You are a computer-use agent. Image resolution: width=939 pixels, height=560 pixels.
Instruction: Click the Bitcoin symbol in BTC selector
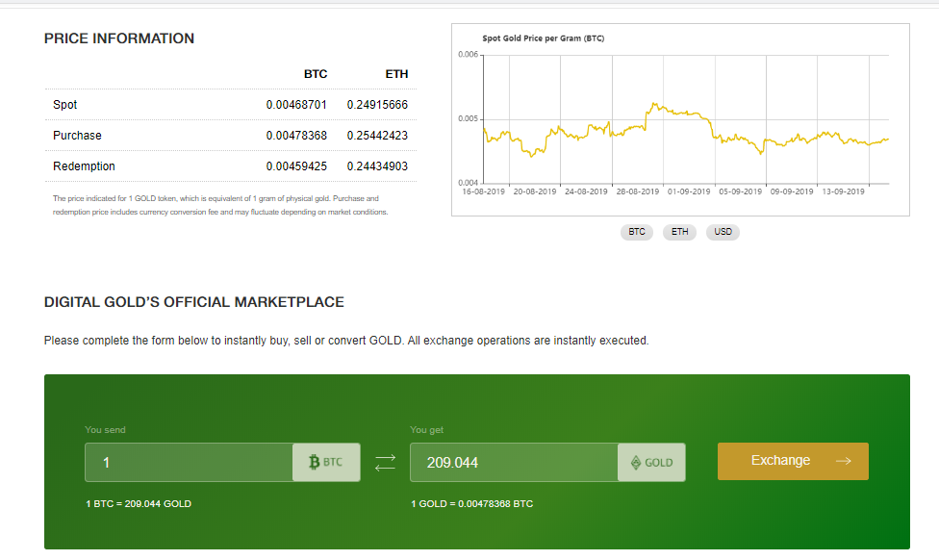(x=314, y=462)
